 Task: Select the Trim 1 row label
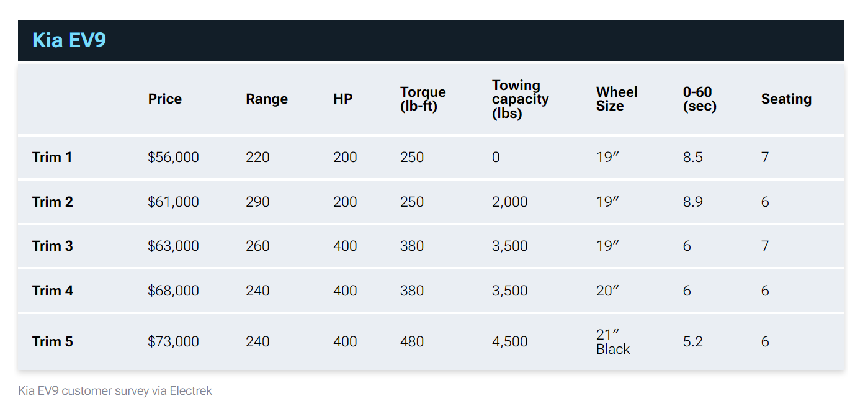pyautogui.click(x=52, y=157)
